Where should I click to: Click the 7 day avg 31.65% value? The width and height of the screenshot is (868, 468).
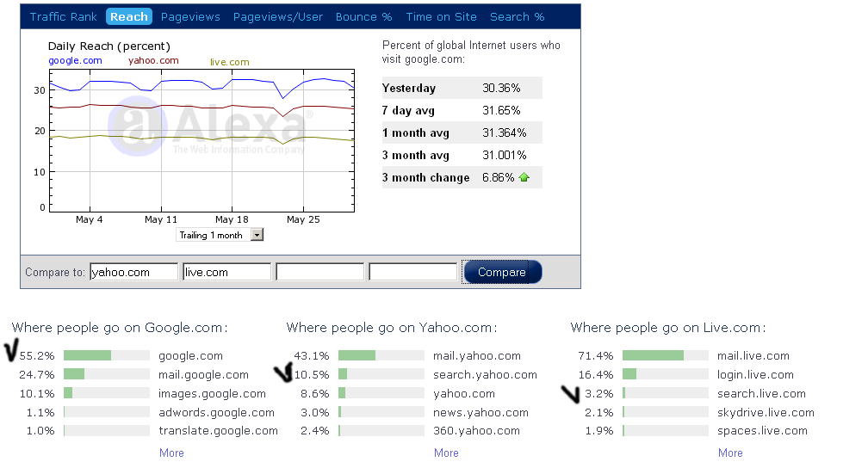[x=501, y=110]
